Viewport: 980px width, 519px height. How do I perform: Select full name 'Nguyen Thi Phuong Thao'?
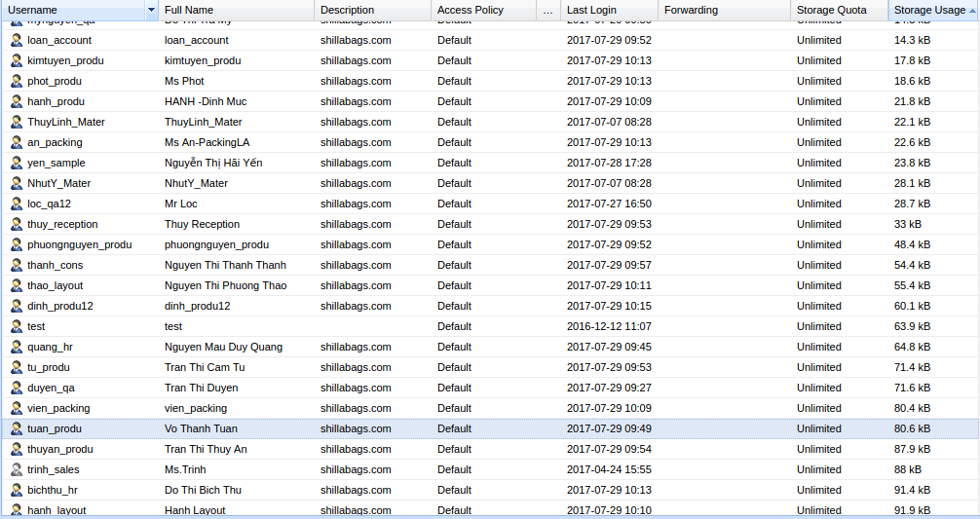click(x=226, y=285)
